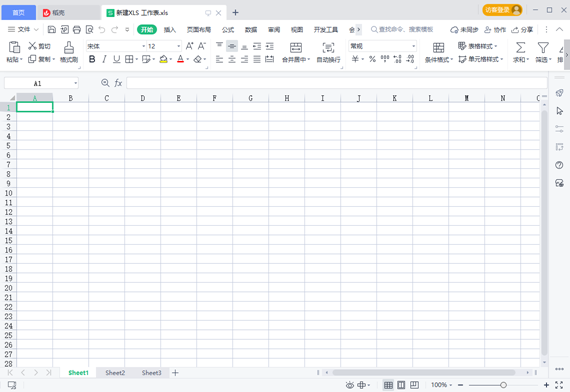Click the guest login button

pyautogui.click(x=502, y=10)
